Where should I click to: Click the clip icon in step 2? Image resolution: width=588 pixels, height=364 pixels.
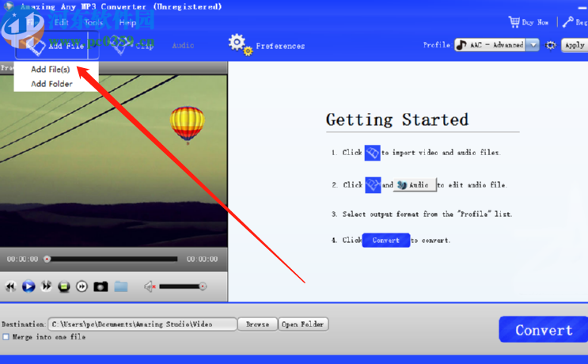click(373, 185)
